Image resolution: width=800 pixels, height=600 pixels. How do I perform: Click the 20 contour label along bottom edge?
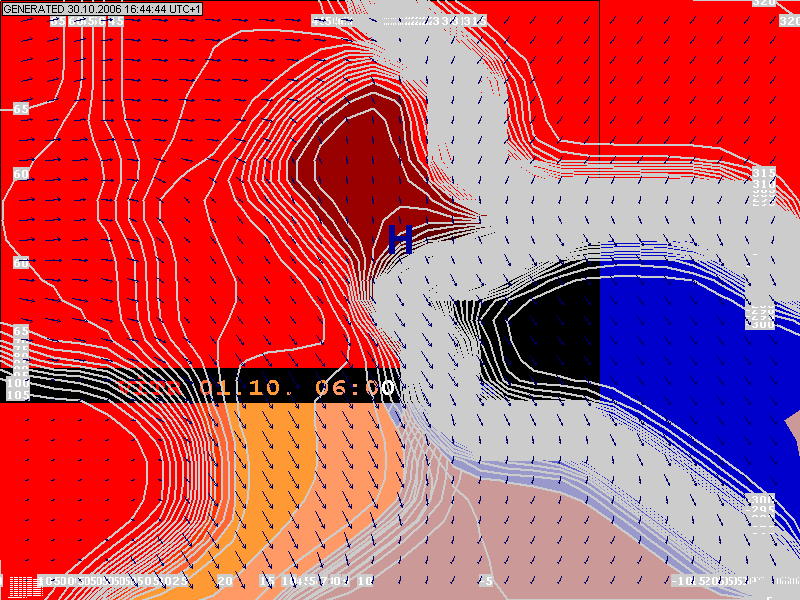225,581
